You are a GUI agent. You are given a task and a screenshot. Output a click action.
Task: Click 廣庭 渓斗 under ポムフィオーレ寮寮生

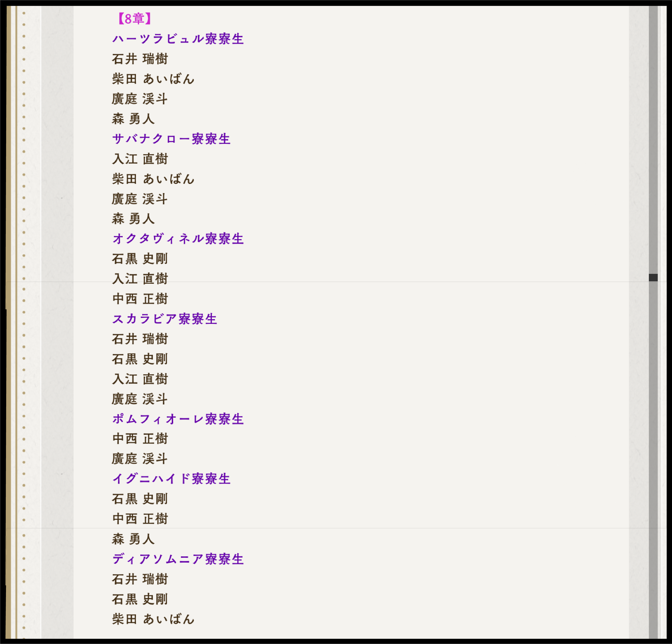pyautogui.click(x=140, y=459)
